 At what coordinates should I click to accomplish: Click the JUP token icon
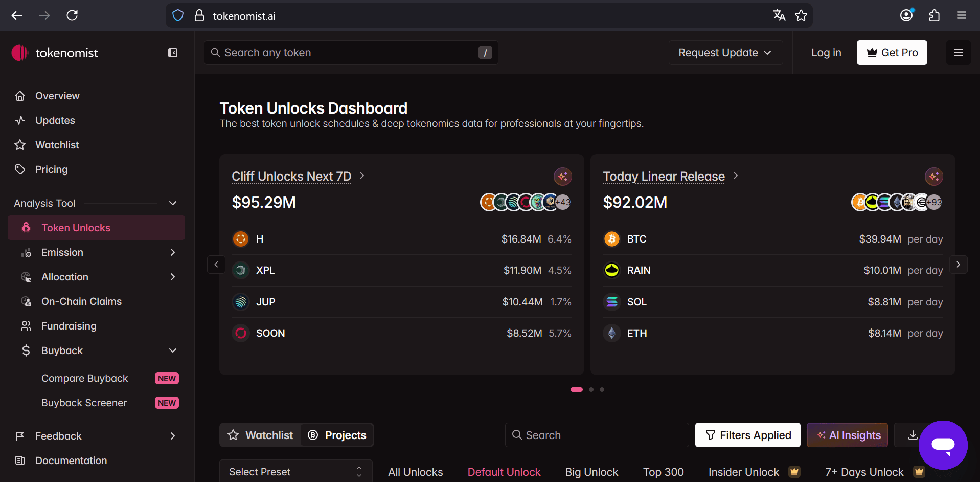(240, 302)
